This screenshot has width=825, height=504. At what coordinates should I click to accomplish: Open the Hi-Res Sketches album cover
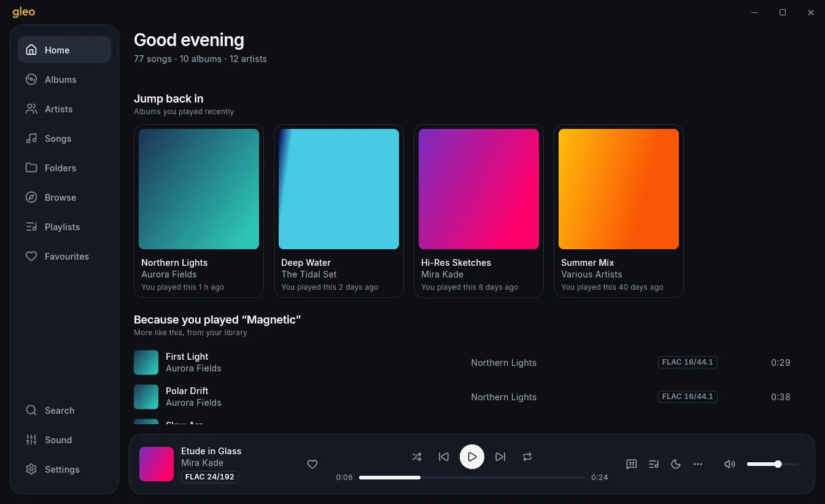click(479, 189)
